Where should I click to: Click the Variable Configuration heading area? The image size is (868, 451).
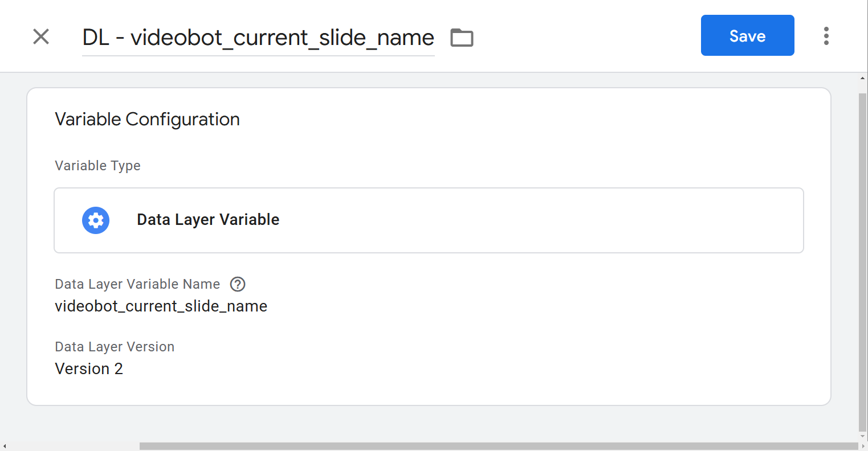147,119
